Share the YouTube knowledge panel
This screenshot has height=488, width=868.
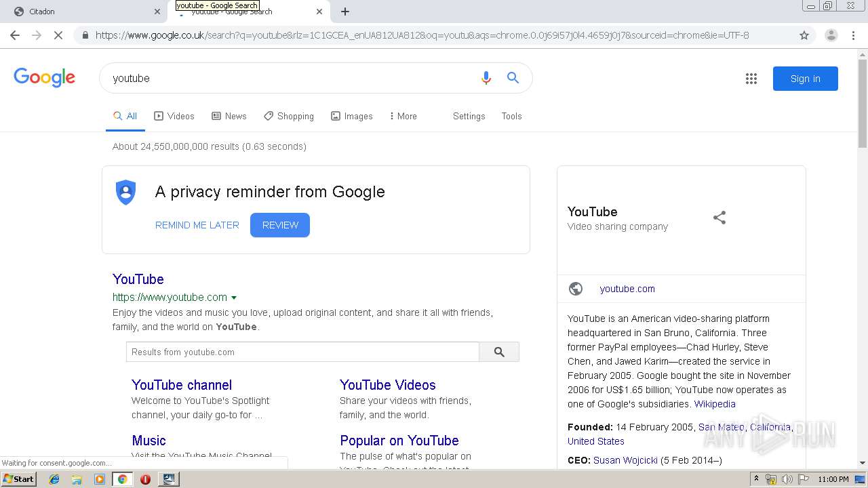point(719,218)
